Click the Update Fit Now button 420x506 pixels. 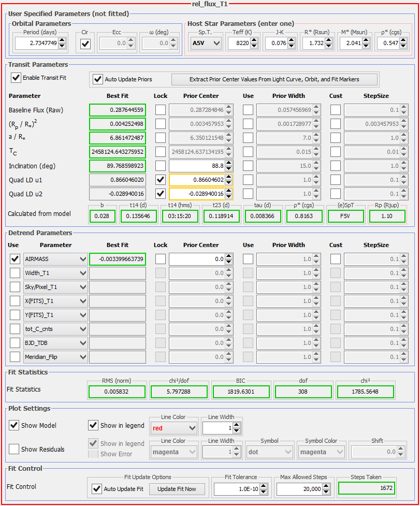coord(177,489)
